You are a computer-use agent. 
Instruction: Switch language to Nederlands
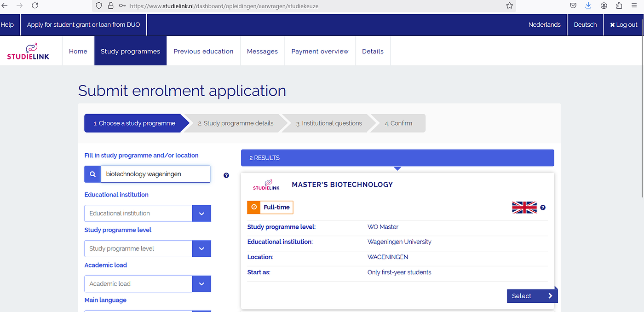pos(545,25)
